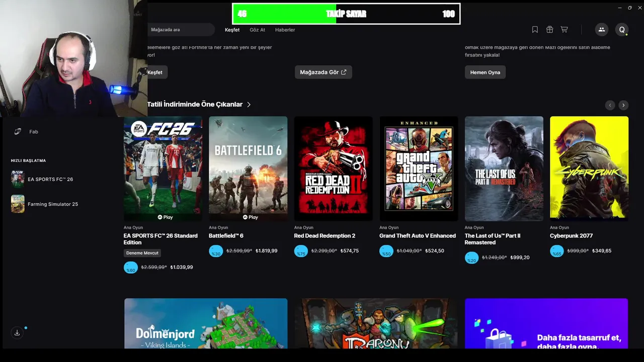Screen dimensions: 644x362
Task: Open the Grand Theft Auto V cover thumbnail
Action: (419, 169)
